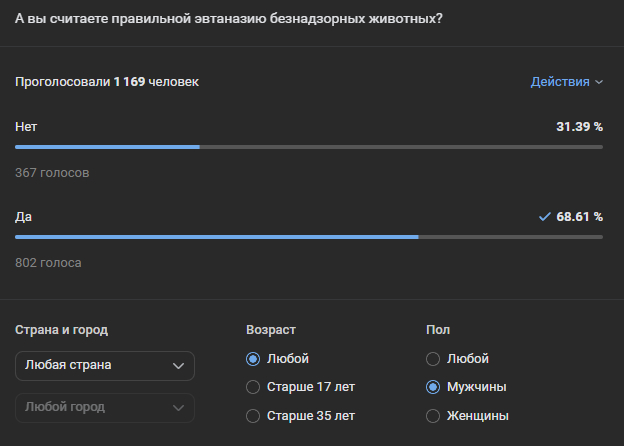Click the Нет answer option
The width and height of the screenshot is (624, 446).
[x=26, y=127]
